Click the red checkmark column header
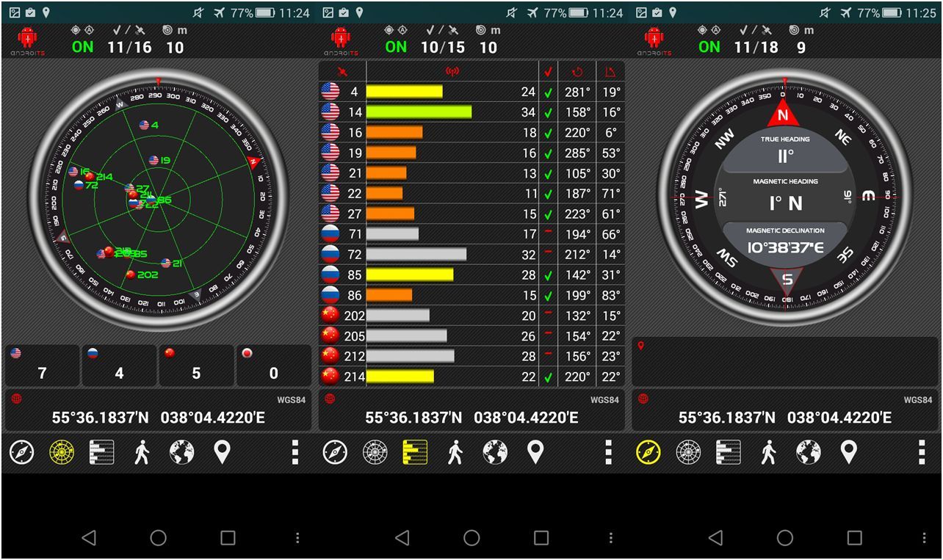Viewport: 943px width, 560px height. point(548,72)
